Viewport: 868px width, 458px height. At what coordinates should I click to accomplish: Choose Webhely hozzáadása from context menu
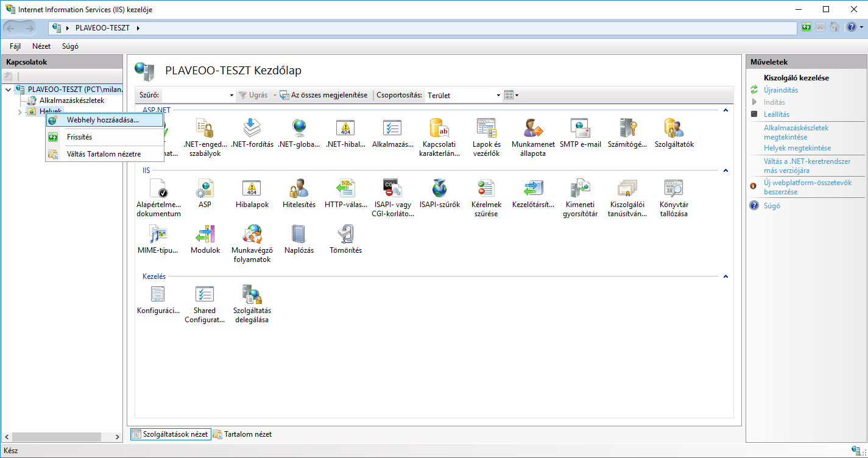click(x=102, y=120)
